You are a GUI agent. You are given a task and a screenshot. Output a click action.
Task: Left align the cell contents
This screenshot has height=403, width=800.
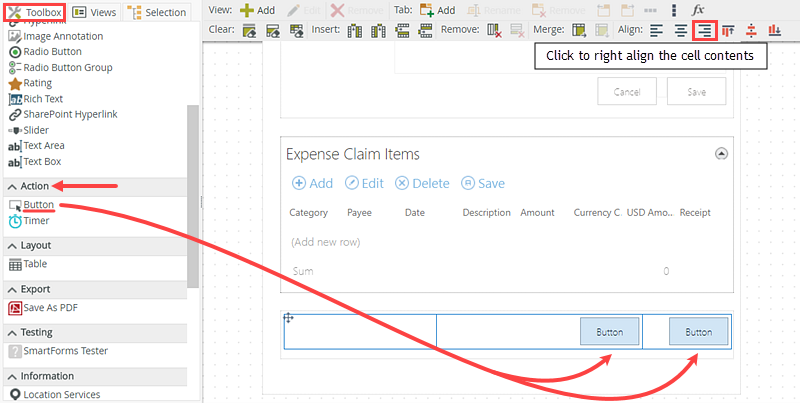point(657,31)
